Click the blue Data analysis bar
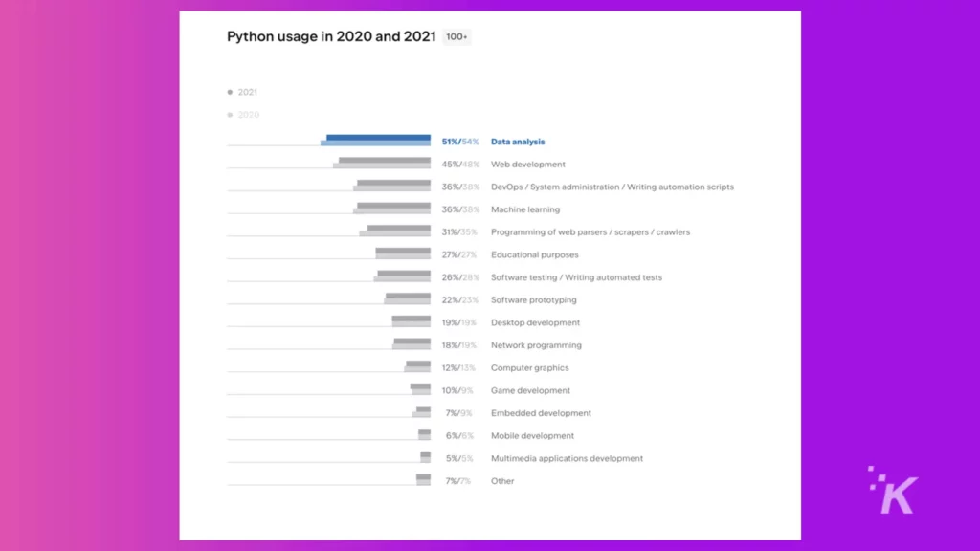The image size is (980, 551). tap(375, 140)
